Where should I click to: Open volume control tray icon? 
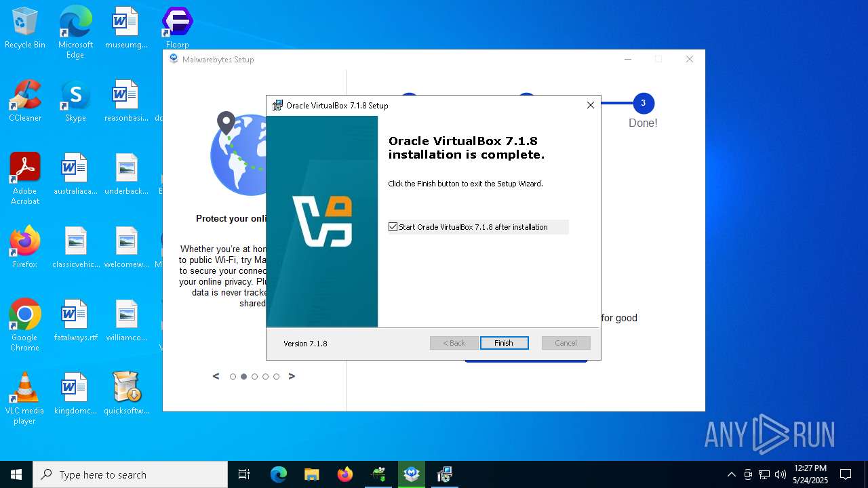pos(781,474)
